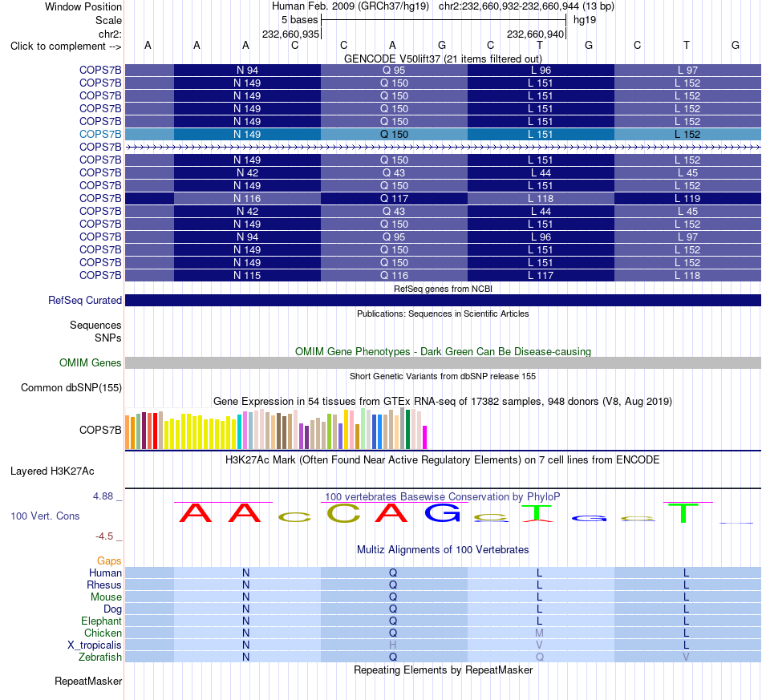Screen dimensions: 762x700
Task: Click the '5 bases' scale text
Action: [299, 20]
